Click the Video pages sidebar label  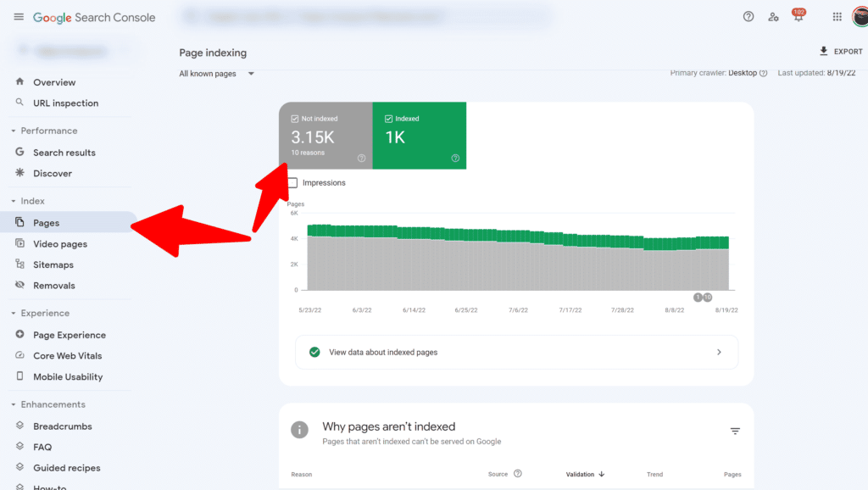coord(60,243)
